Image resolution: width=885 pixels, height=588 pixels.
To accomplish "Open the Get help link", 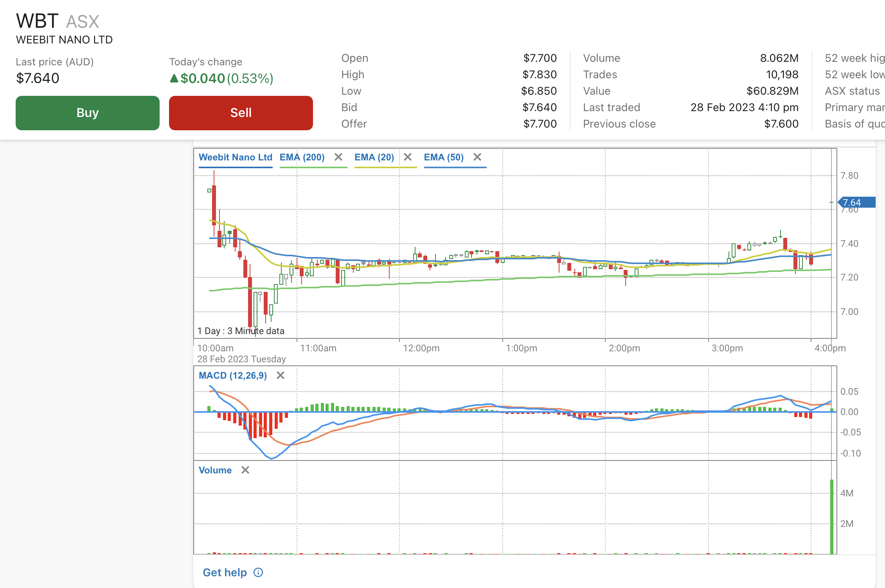I will [225, 573].
